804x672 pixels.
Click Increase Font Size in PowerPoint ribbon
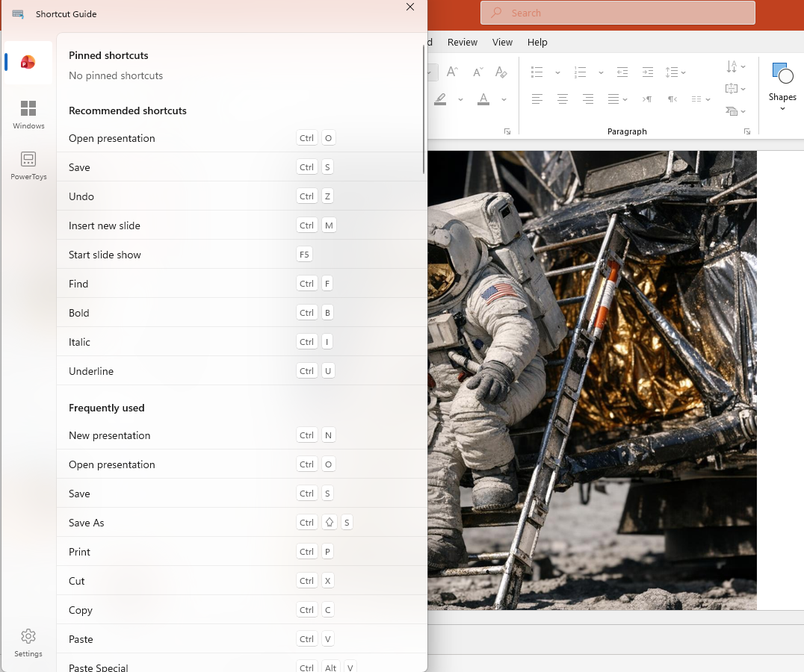pos(452,72)
